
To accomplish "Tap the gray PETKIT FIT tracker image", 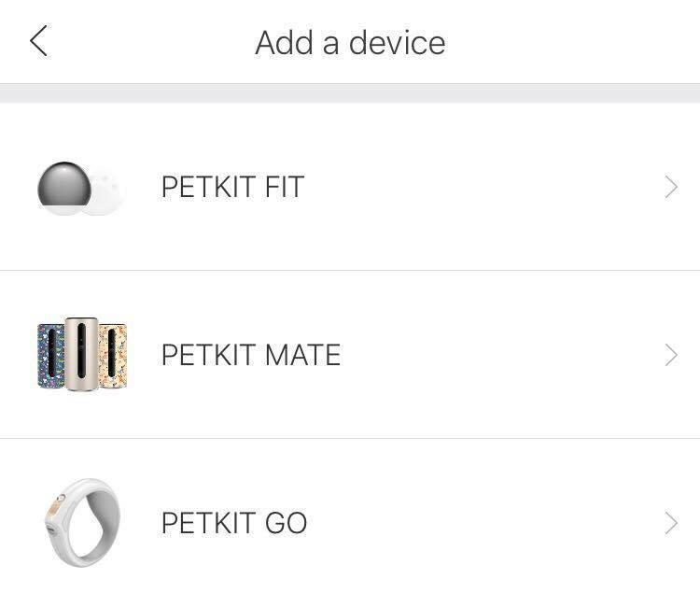I will tap(64, 188).
